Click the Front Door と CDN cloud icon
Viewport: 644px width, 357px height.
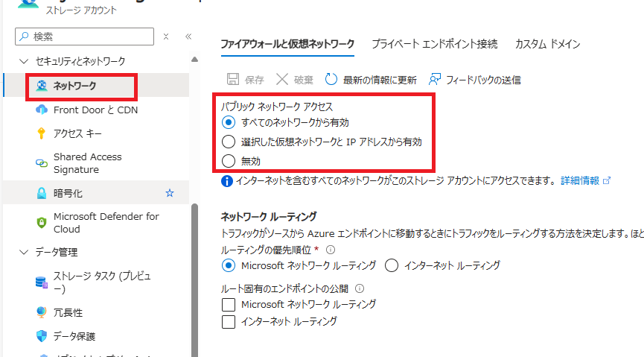pyautogui.click(x=42, y=110)
